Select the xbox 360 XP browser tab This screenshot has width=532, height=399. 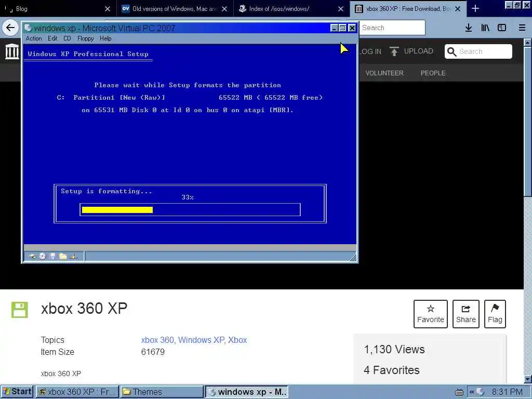tap(408, 9)
